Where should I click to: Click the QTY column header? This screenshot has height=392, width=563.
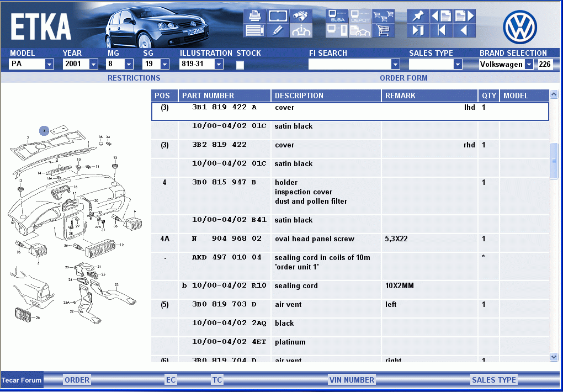tap(488, 96)
